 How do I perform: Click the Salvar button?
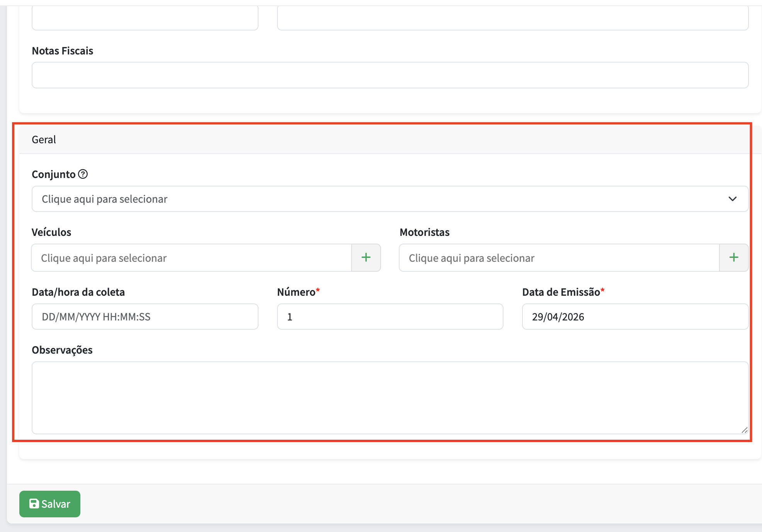click(50, 504)
